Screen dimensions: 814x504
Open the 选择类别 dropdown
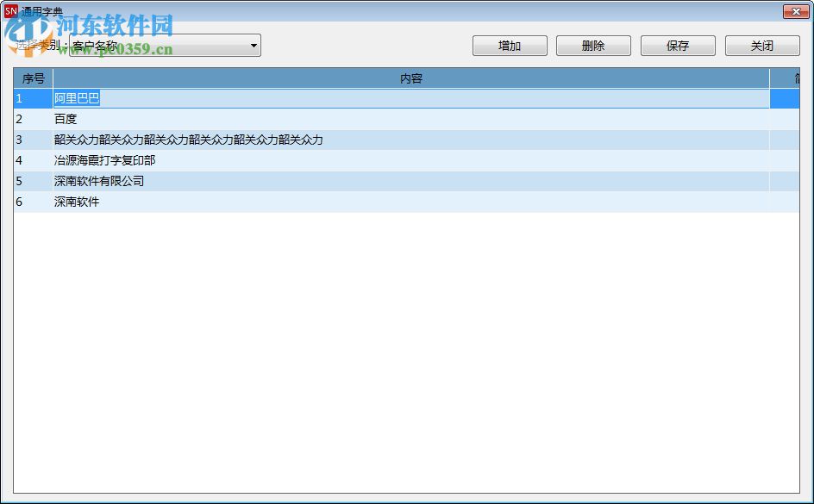(x=165, y=46)
